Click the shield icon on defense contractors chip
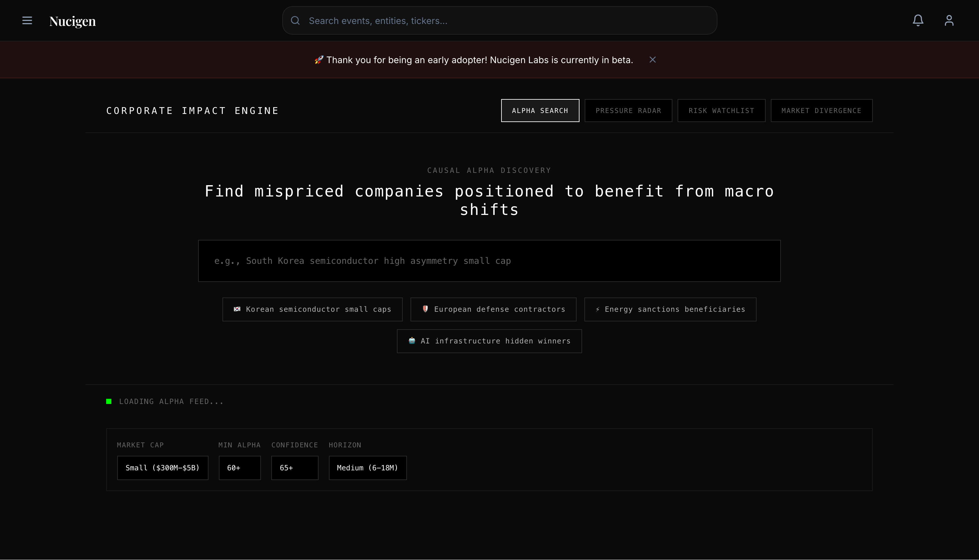Image resolution: width=979 pixels, height=560 pixels. pos(425,309)
